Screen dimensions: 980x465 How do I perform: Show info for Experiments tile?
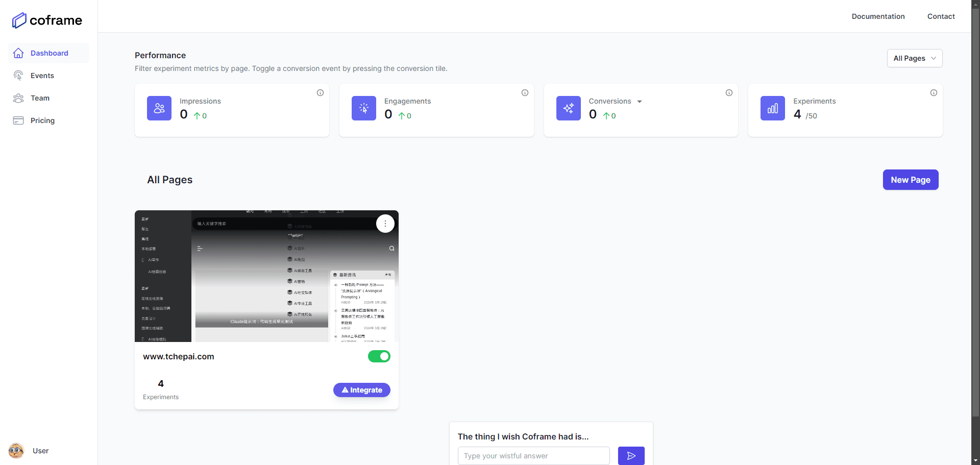tap(934, 93)
